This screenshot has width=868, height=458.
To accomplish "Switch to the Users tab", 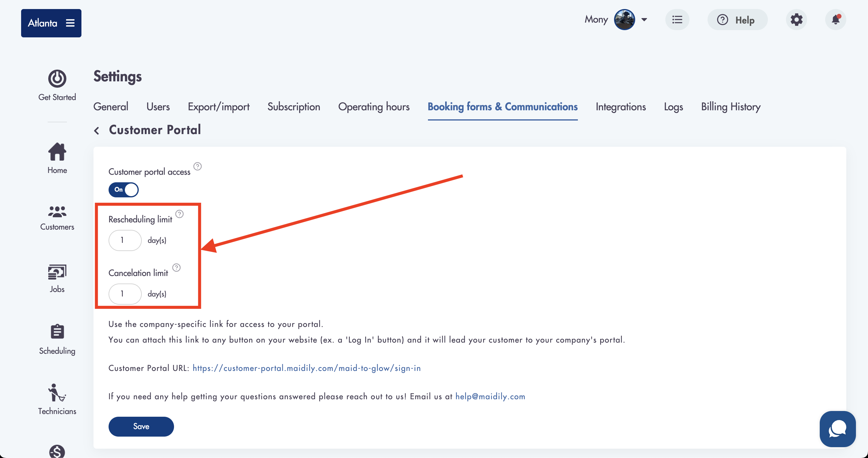I will [x=158, y=107].
